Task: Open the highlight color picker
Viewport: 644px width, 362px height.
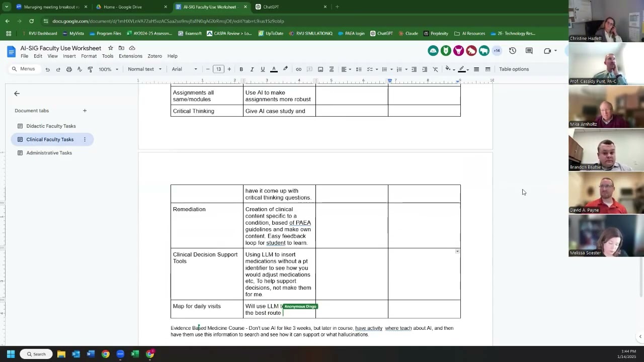Action: pos(285,69)
